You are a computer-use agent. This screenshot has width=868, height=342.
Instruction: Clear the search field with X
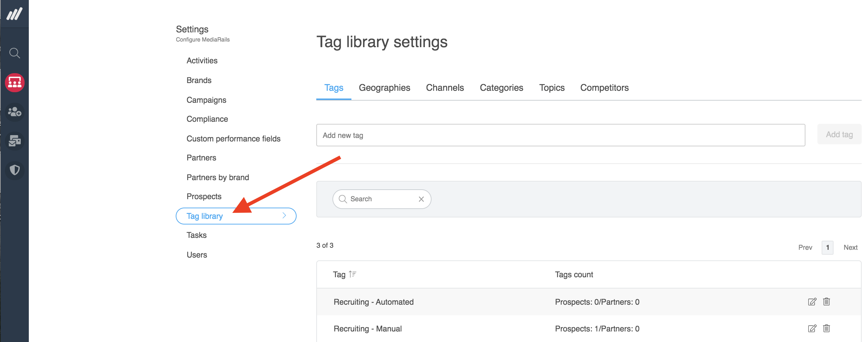[x=421, y=199]
